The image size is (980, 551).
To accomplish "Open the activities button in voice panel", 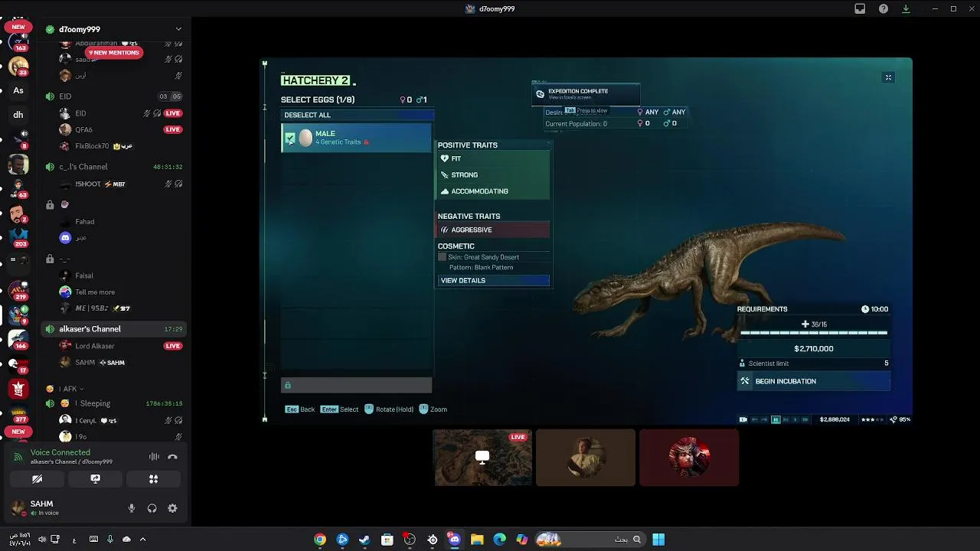I will (x=153, y=479).
